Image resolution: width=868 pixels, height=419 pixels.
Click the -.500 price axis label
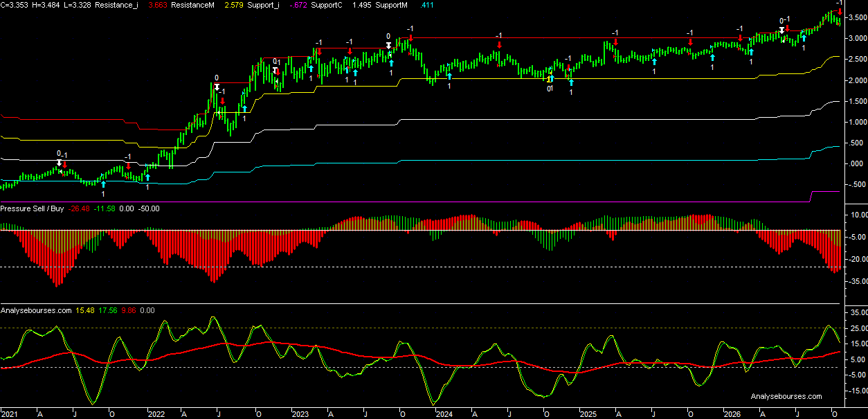[856, 184]
